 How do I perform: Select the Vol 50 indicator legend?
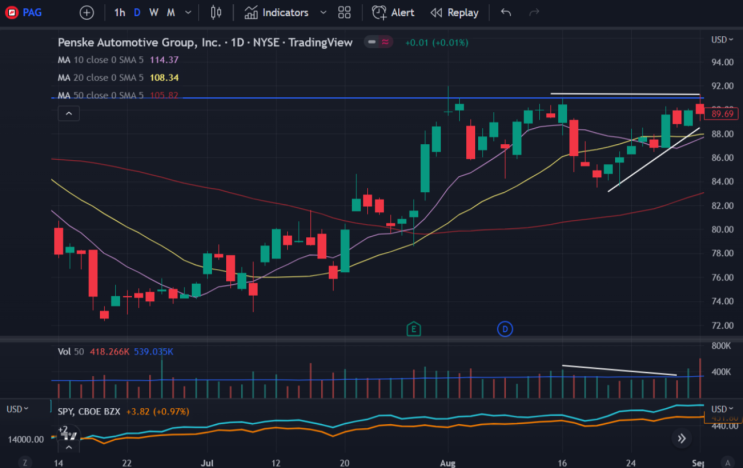click(71, 352)
